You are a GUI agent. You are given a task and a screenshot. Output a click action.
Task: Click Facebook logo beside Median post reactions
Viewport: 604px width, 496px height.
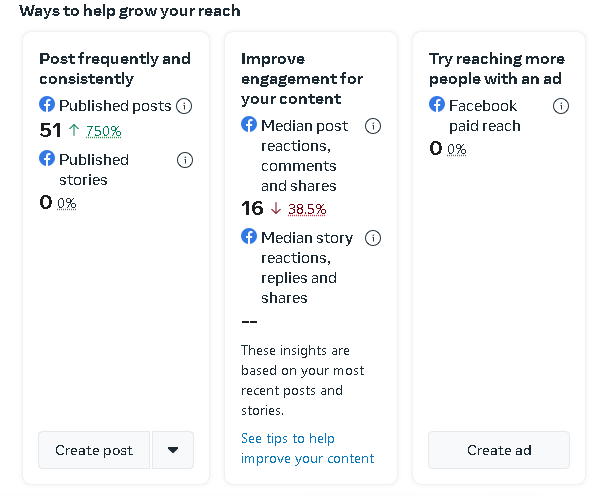point(249,125)
